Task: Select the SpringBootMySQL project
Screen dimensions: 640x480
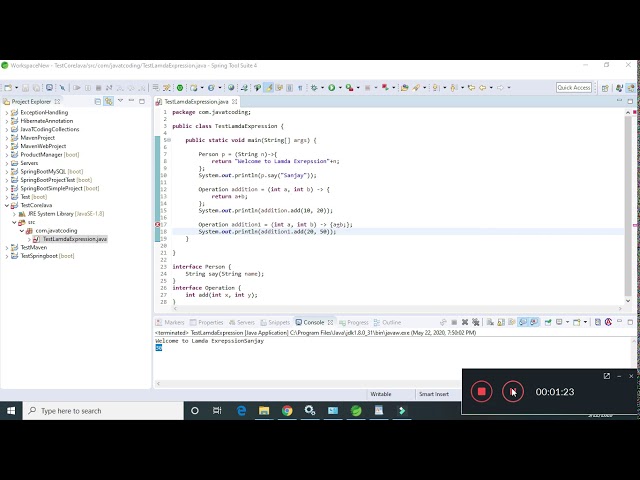Action: (51, 171)
